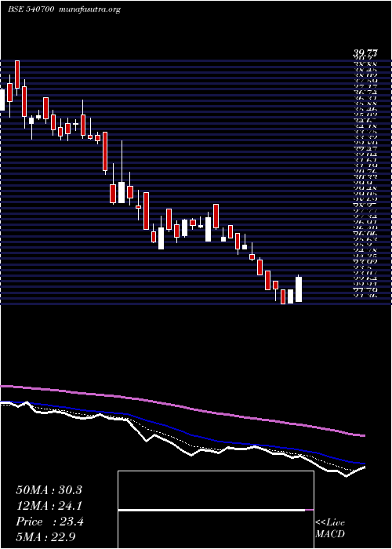Click the BSE 540700 ticker label
The height and width of the screenshot is (549, 392).
click(x=31, y=9)
